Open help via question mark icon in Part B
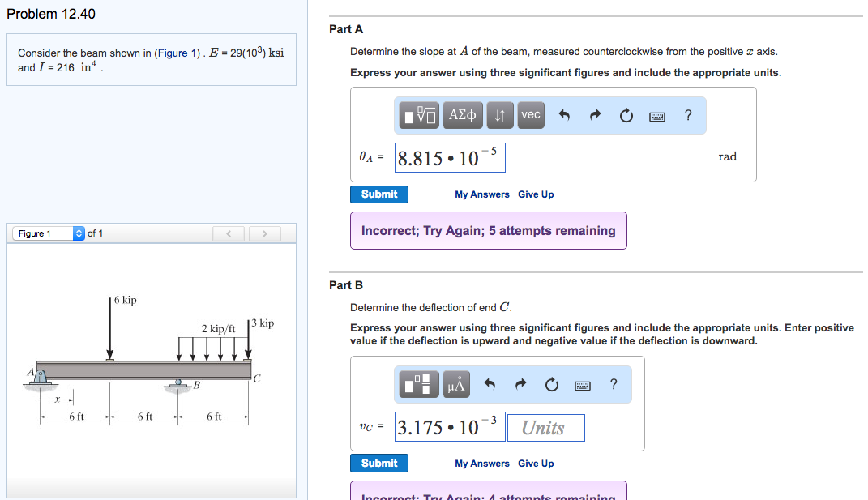Viewport: 868px width, 500px height. (x=614, y=384)
